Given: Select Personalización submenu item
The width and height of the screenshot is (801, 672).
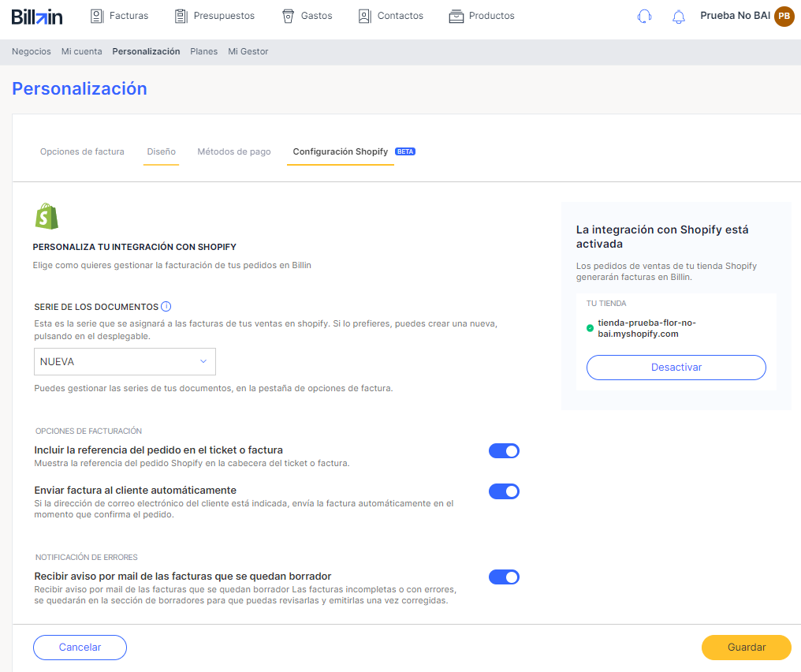Looking at the screenshot, I should tap(146, 51).
